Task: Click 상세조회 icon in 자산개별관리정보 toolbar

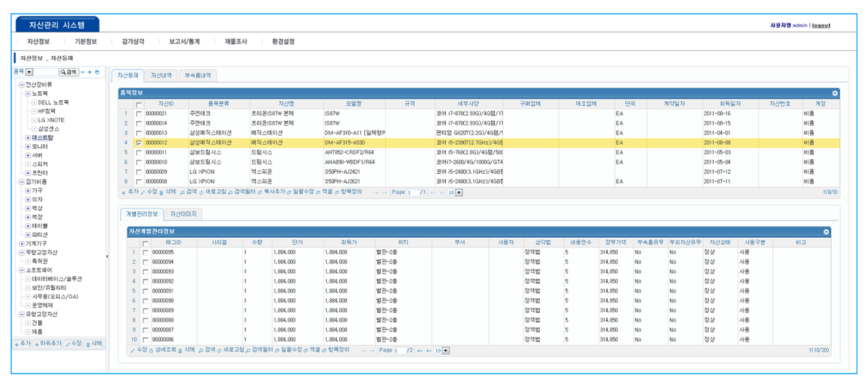Action: tap(151, 350)
